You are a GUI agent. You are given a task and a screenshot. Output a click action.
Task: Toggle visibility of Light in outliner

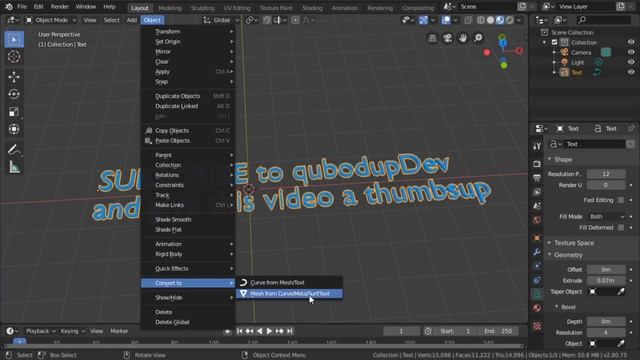(x=631, y=62)
